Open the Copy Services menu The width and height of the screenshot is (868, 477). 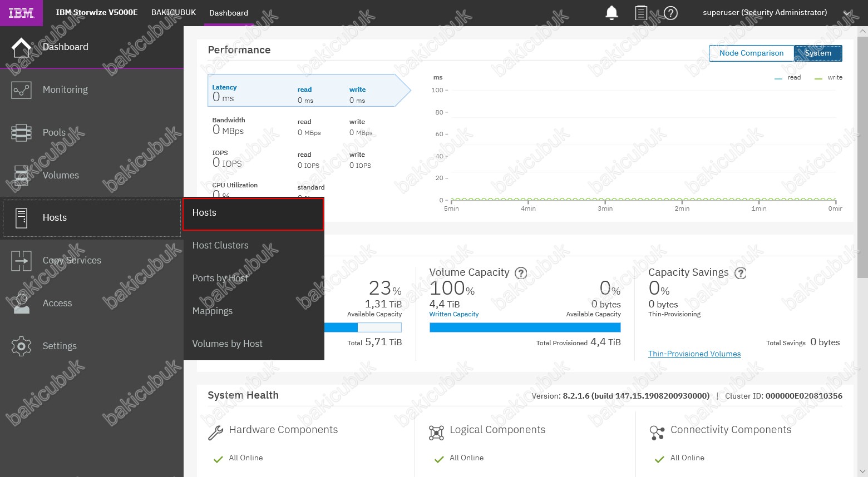point(92,261)
